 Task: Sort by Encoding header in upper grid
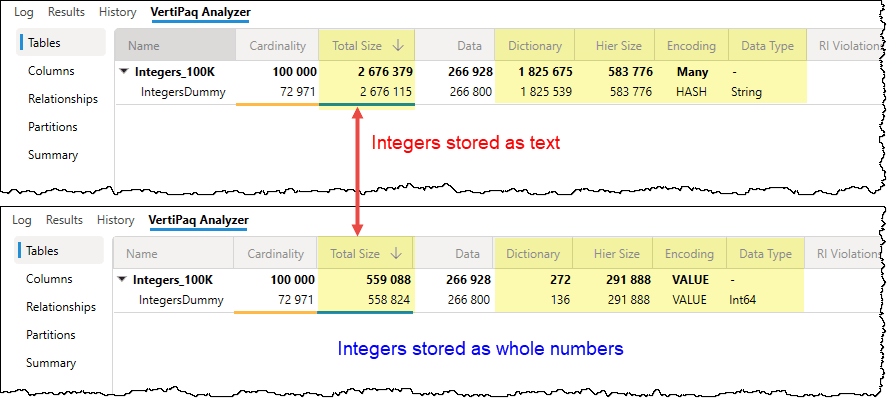691,45
